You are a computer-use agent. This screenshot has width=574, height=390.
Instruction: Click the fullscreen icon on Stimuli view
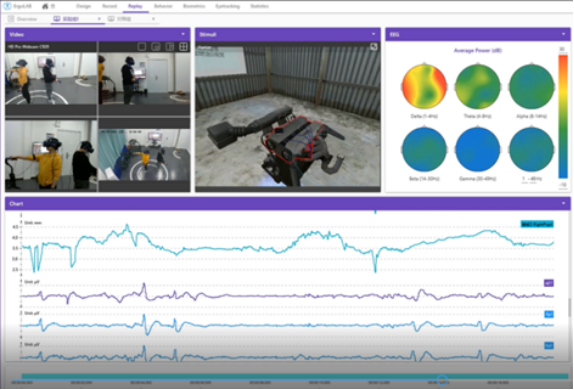click(x=373, y=47)
